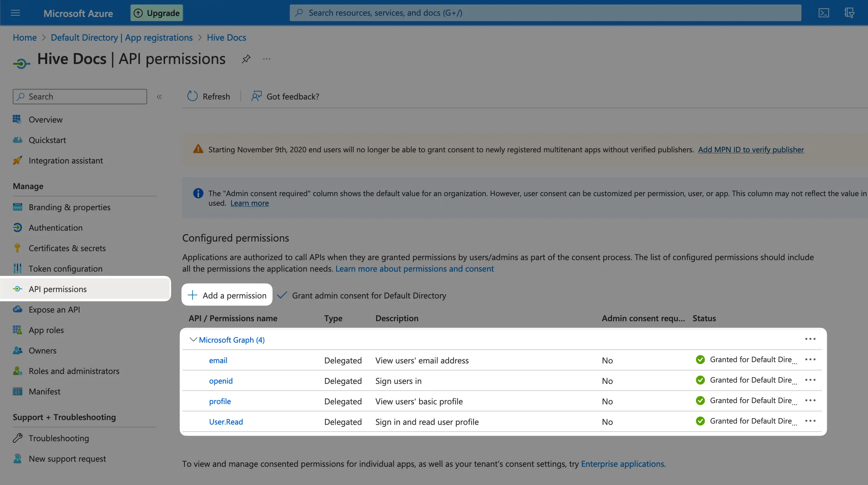The height and width of the screenshot is (485, 868).
Task: Click the Authentication icon in sidebar
Action: pyautogui.click(x=17, y=227)
